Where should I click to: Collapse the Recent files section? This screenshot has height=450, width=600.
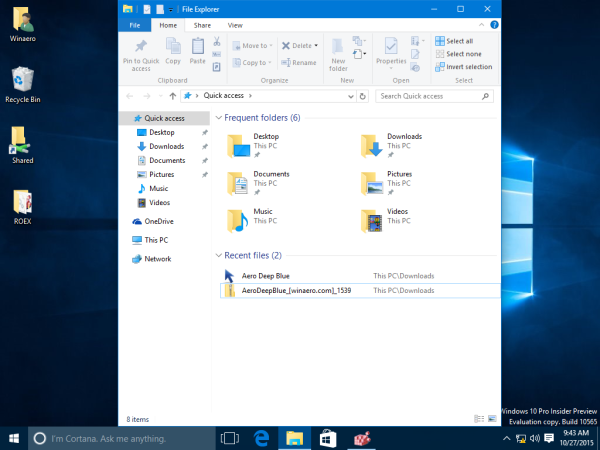coord(218,255)
